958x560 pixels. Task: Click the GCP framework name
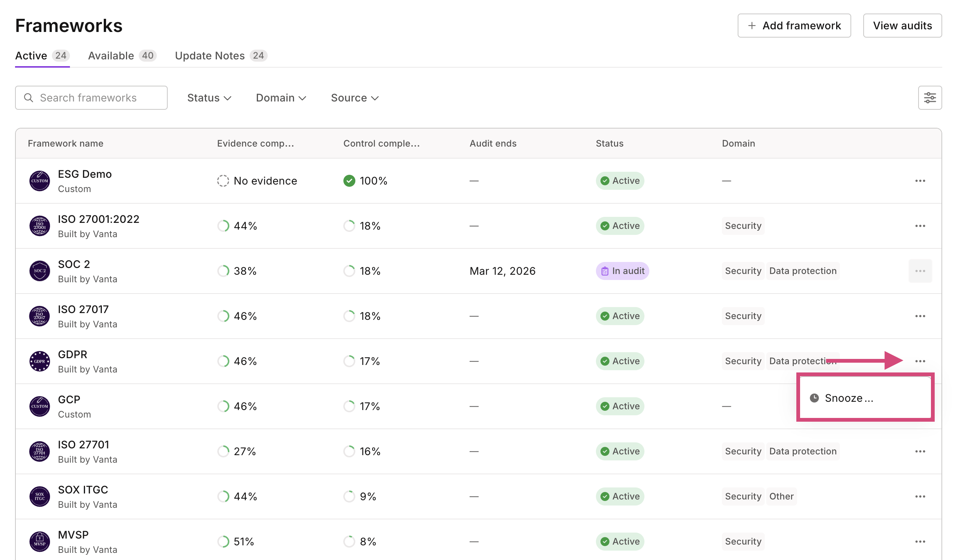pos(69,400)
